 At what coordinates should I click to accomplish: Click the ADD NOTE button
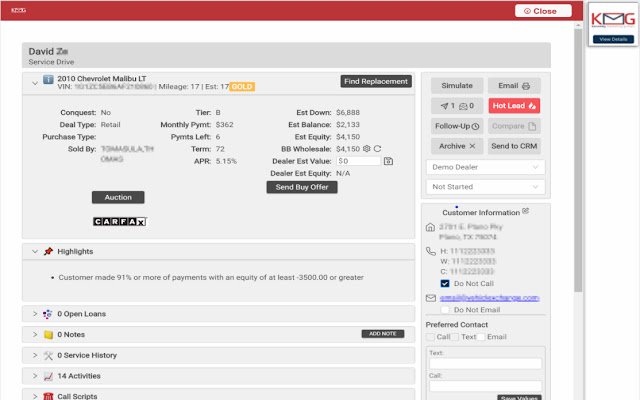tap(382, 334)
